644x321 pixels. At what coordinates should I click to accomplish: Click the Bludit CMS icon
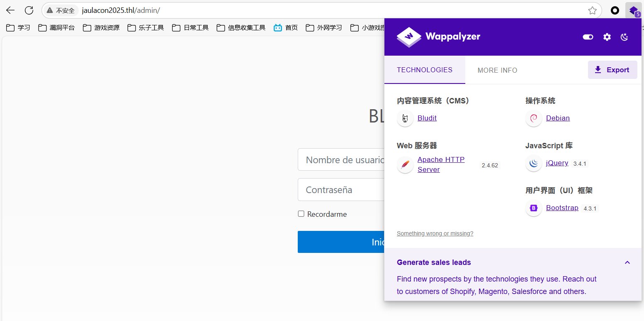point(405,118)
